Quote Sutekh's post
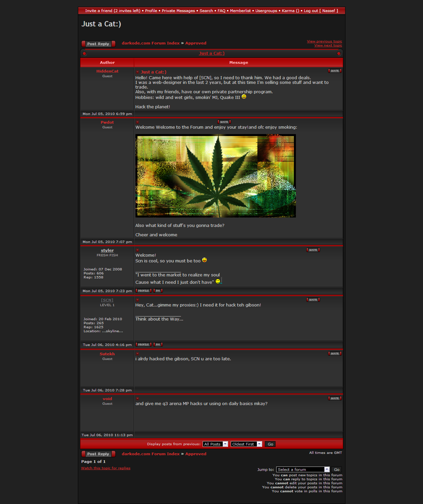 pos(335,354)
